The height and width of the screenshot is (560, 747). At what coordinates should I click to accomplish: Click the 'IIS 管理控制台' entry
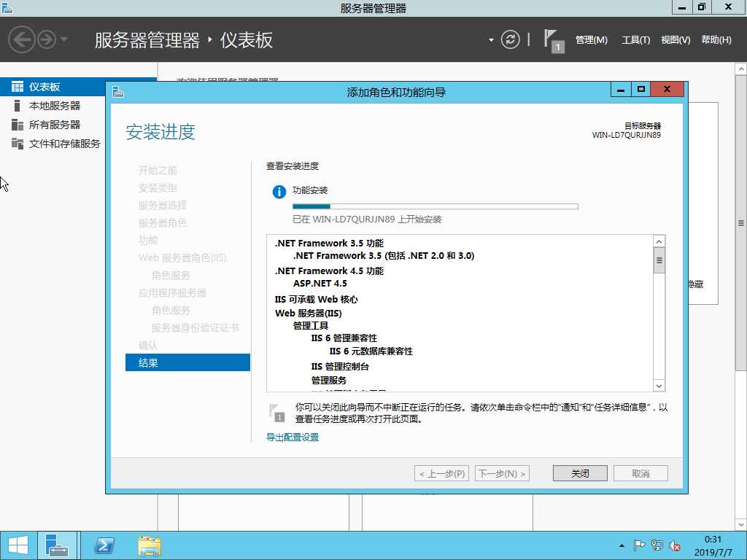click(x=340, y=367)
